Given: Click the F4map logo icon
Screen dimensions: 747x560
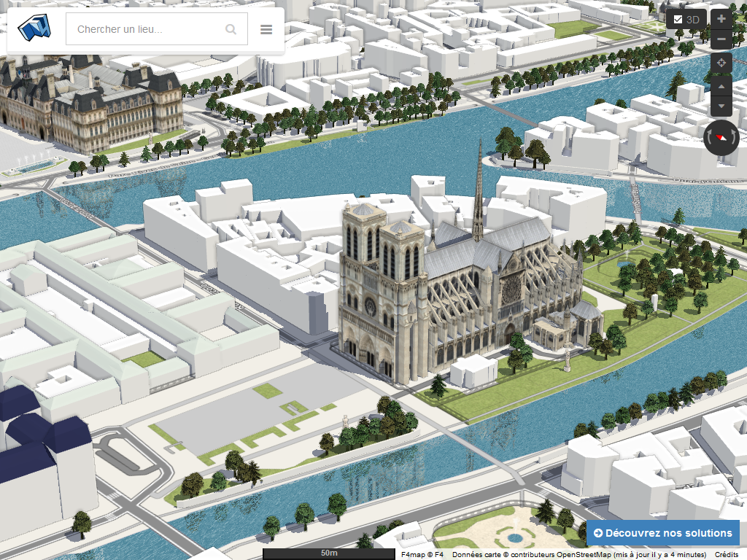Looking at the screenshot, I should (x=36, y=28).
